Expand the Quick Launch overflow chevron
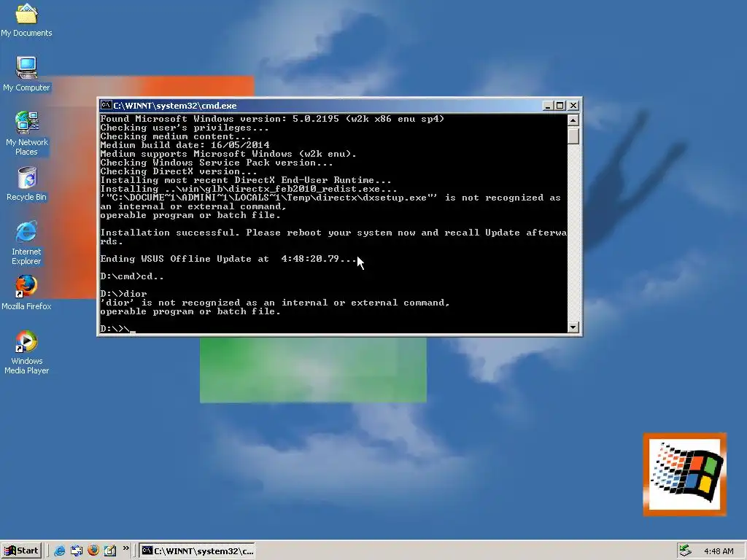The height and width of the screenshot is (560, 747). 125,548
